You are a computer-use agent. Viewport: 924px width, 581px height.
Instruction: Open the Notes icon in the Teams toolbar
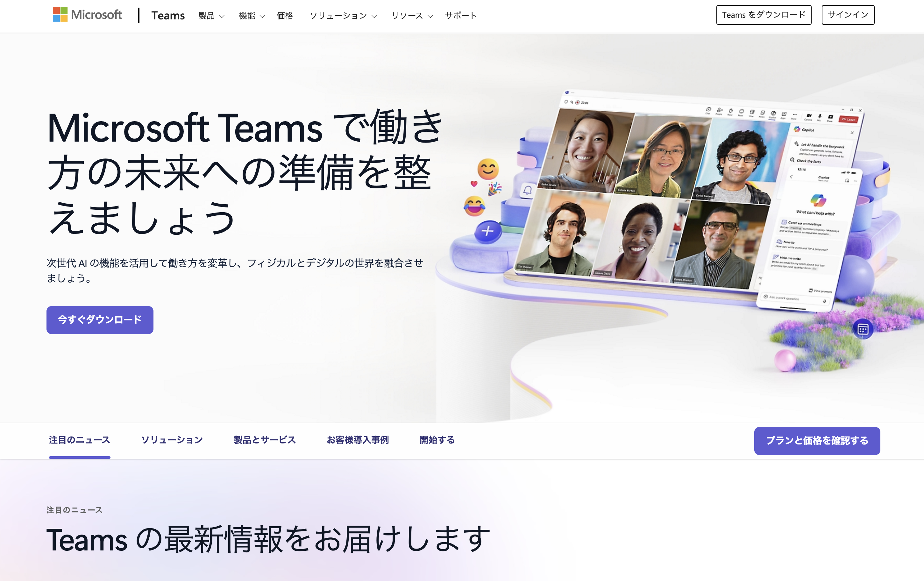click(763, 113)
